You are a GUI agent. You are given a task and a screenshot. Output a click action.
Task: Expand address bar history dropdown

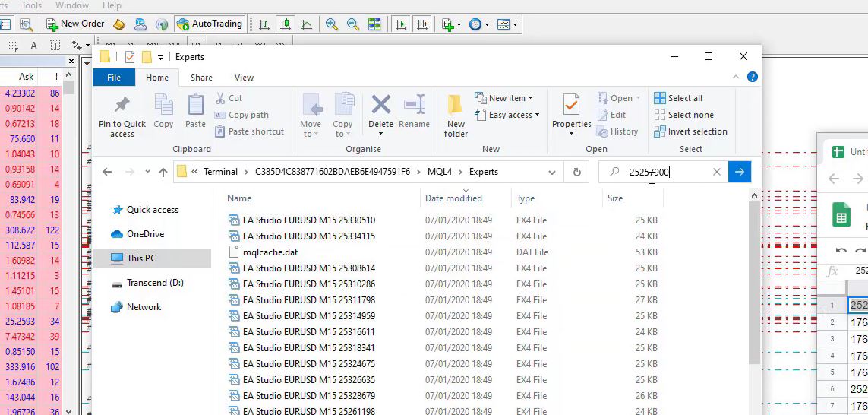click(x=552, y=172)
